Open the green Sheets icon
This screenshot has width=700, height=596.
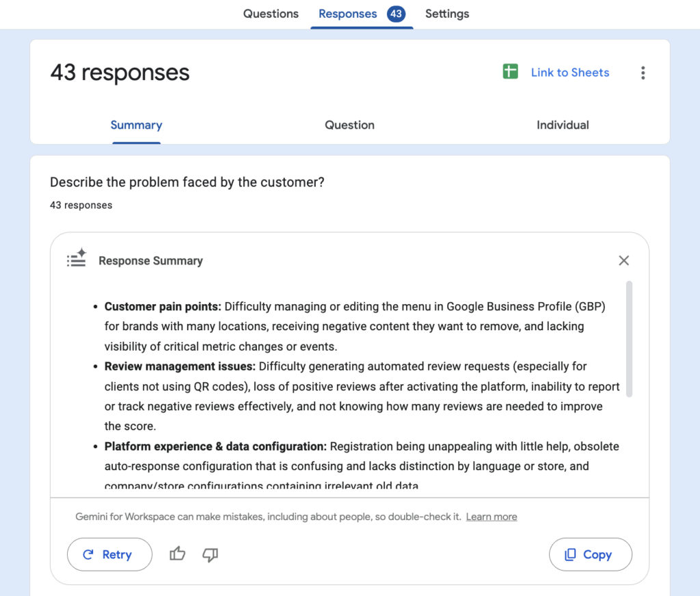click(x=510, y=72)
